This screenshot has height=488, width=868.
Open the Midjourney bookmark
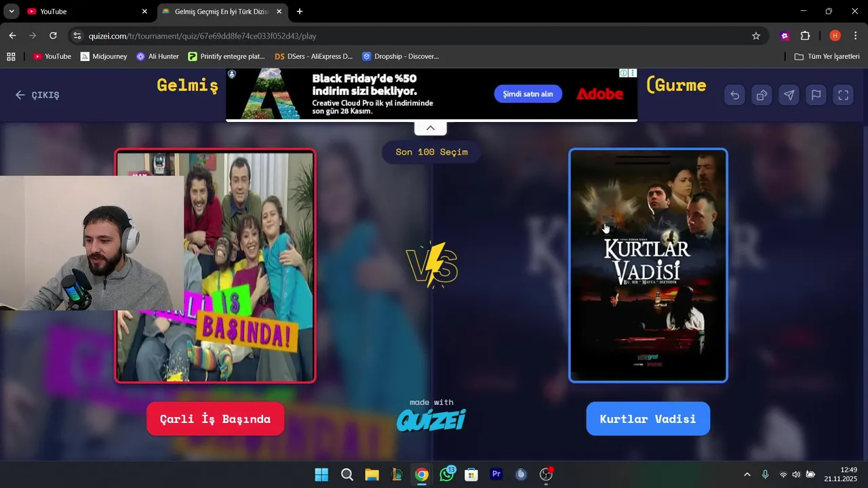(104, 56)
